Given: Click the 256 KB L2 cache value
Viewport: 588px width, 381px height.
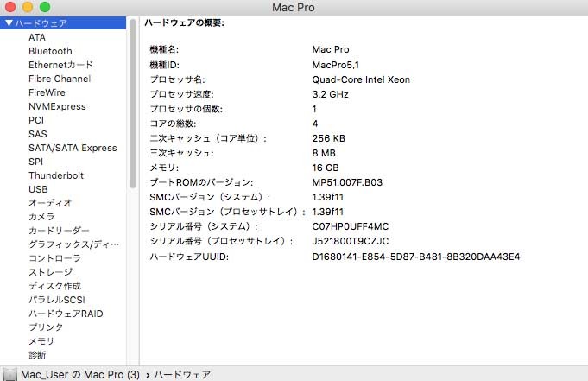Looking at the screenshot, I should tap(328, 138).
